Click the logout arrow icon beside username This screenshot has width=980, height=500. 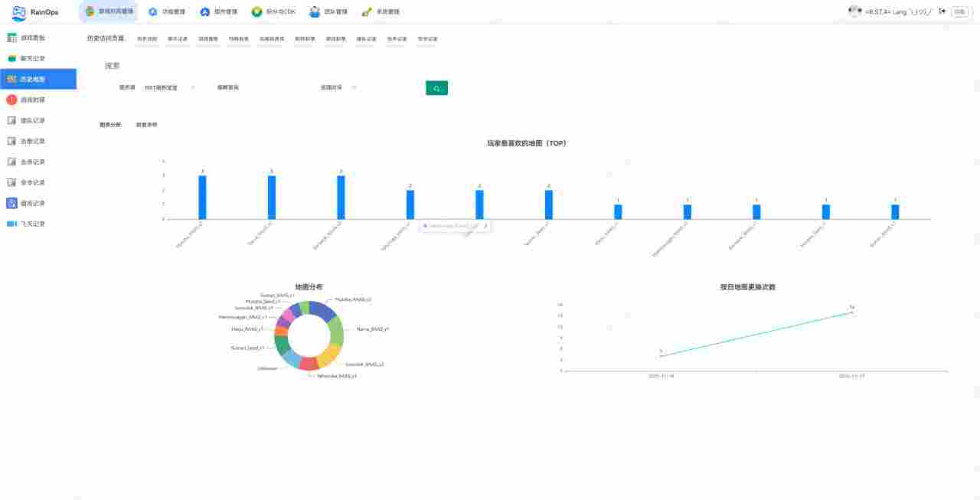[x=942, y=11]
